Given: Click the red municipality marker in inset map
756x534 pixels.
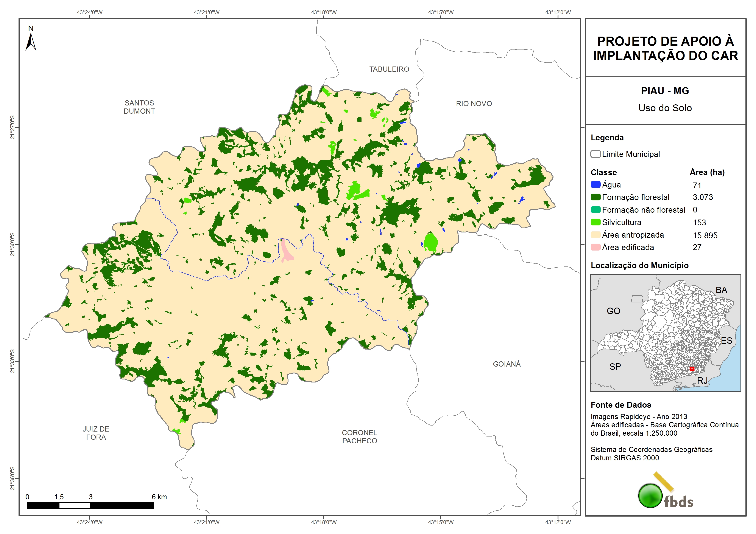Looking at the screenshot, I should pos(692,369).
